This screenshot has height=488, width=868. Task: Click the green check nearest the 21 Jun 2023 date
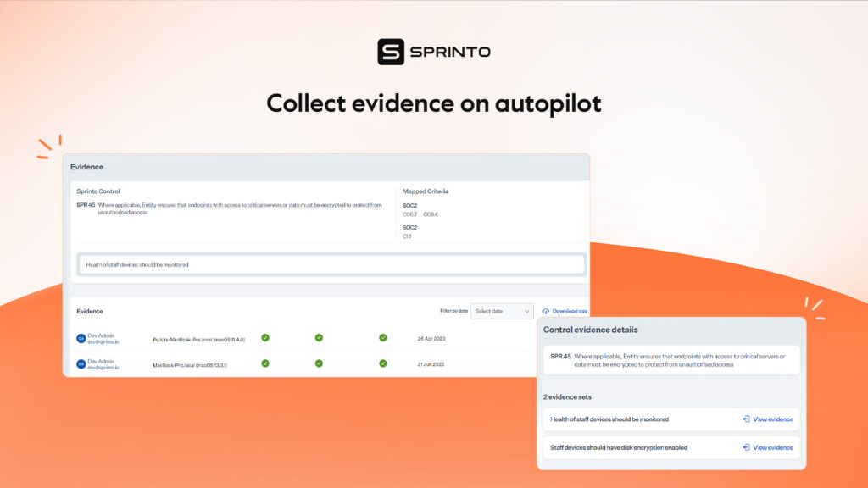point(383,363)
